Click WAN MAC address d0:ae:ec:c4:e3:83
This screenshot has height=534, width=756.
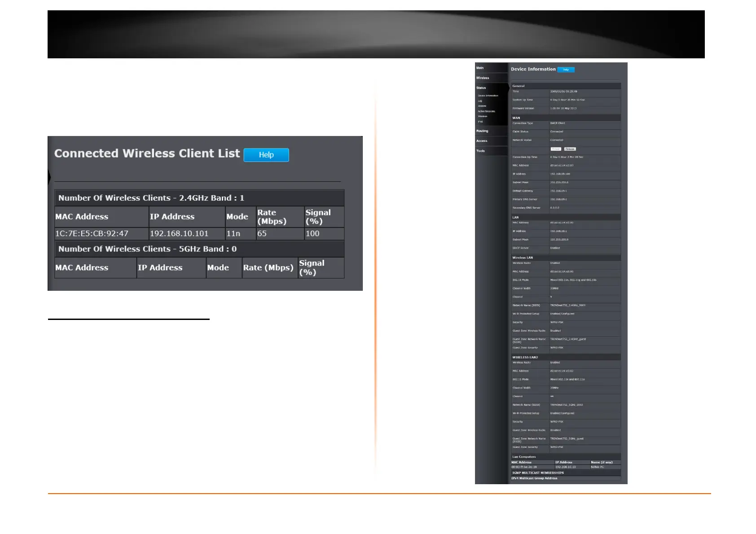point(562,166)
